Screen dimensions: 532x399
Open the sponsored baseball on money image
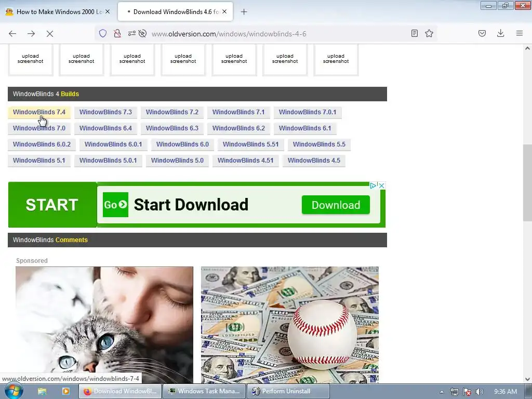pos(290,325)
